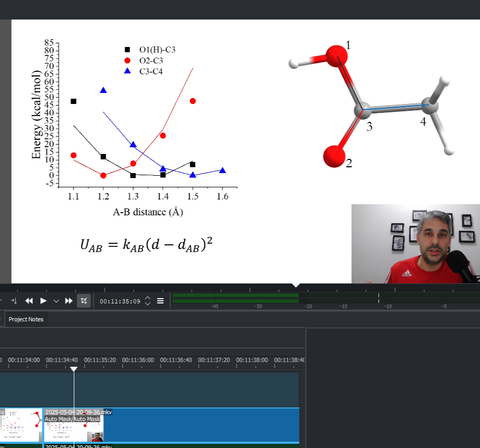480x448 pixels.
Task: Click the set zone out icon
Action: [x=14, y=301]
